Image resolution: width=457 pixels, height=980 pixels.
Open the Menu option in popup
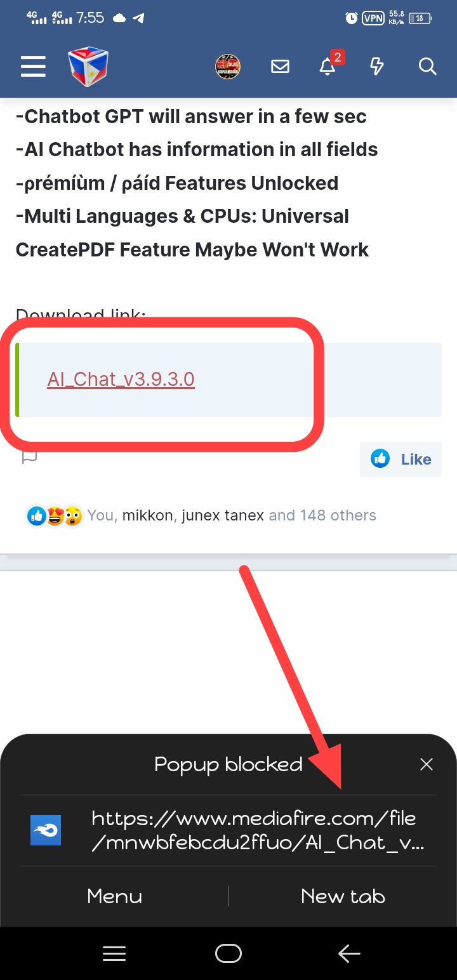pos(115,896)
